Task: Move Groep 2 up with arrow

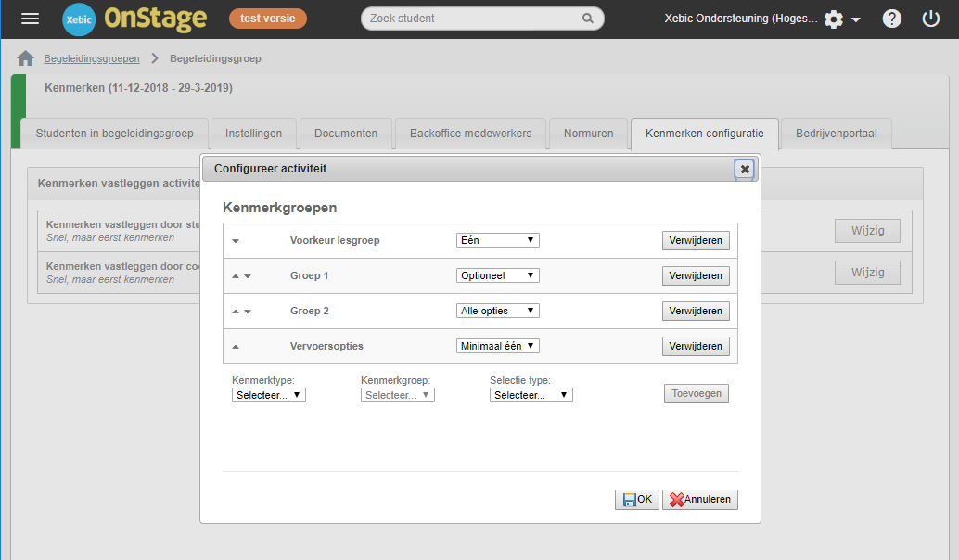Action: point(236,312)
